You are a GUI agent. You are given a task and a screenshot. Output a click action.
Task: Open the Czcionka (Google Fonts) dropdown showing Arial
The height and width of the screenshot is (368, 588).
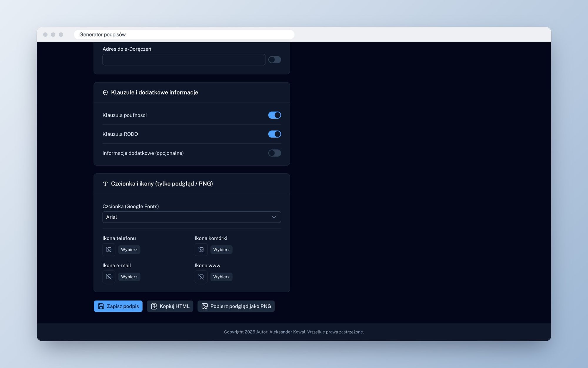(192, 217)
